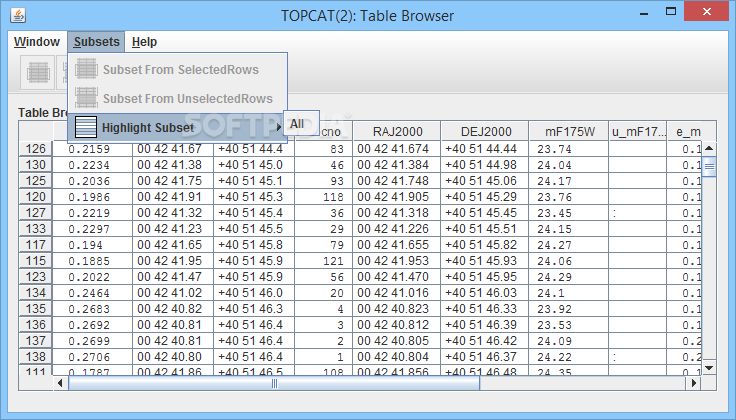Sort by the RAJ2000 column header
The height and width of the screenshot is (420, 736).
pos(397,131)
